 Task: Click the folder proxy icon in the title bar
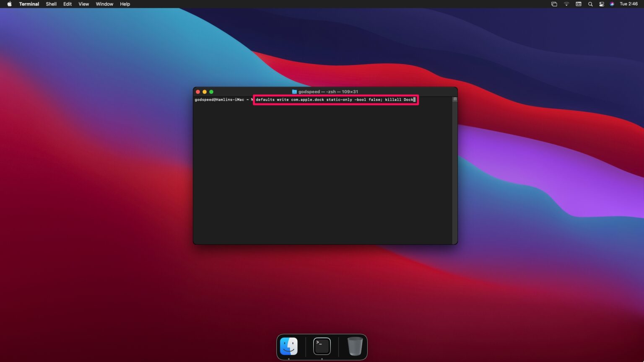pos(294,92)
